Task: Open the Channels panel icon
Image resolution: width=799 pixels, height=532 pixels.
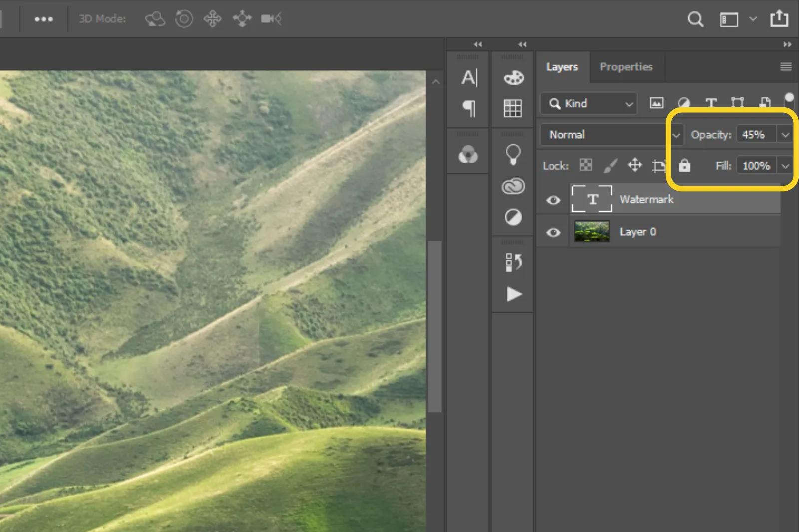Action: (x=468, y=155)
